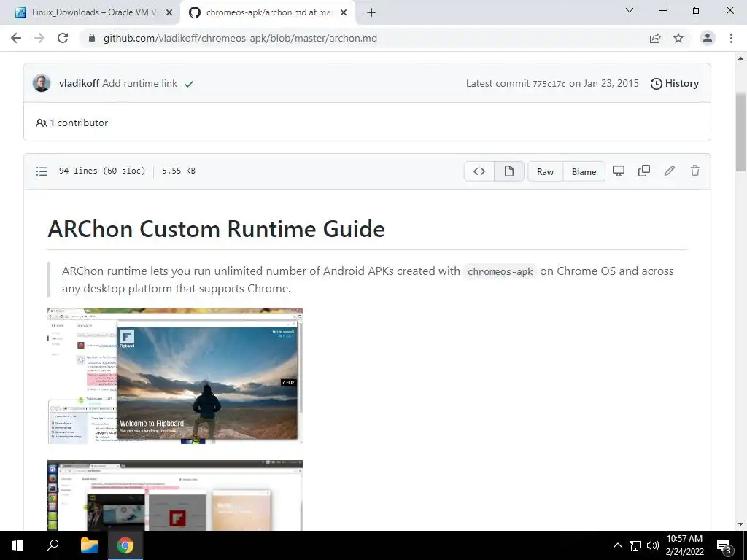Screen dimensions: 747x560
Task: Close the archon.md GitHub tab
Action: 344,12
